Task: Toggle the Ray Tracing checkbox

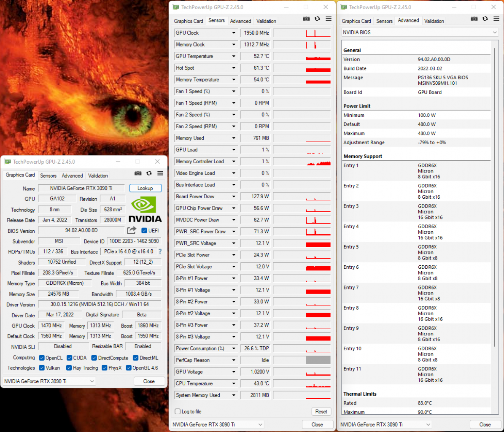Action: coord(69,368)
